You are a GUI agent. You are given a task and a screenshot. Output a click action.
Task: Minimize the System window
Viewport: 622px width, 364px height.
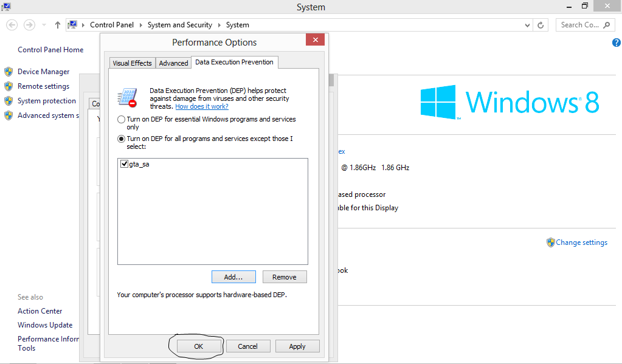coord(569,7)
